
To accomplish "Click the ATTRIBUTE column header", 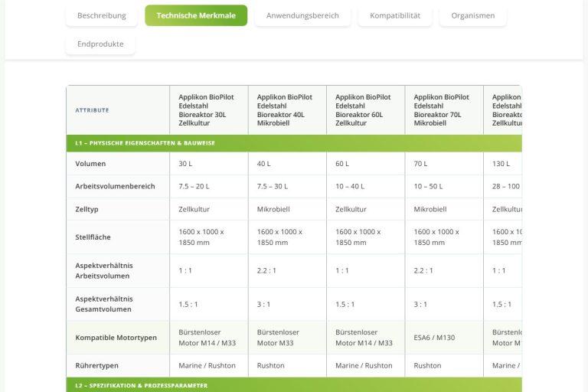I will [118, 110].
